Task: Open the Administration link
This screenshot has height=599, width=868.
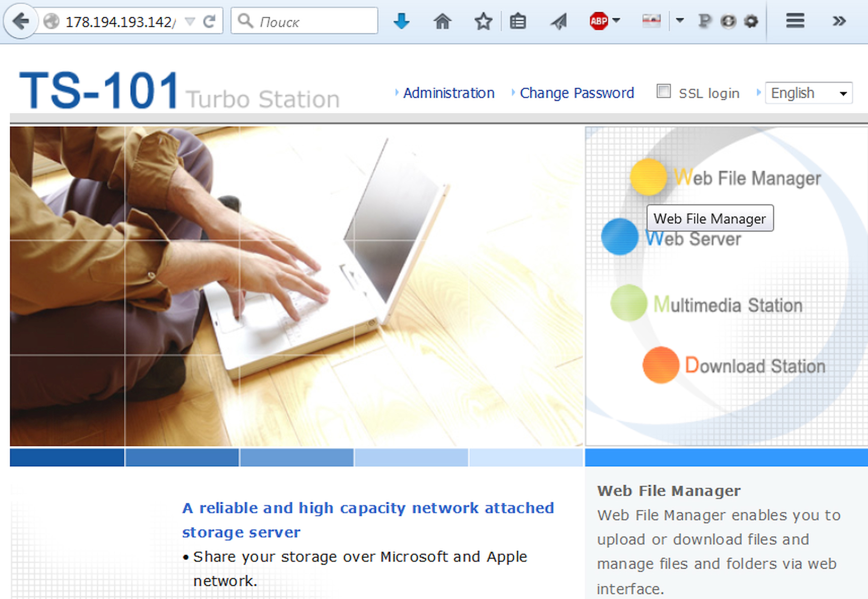Action: (449, 93)
